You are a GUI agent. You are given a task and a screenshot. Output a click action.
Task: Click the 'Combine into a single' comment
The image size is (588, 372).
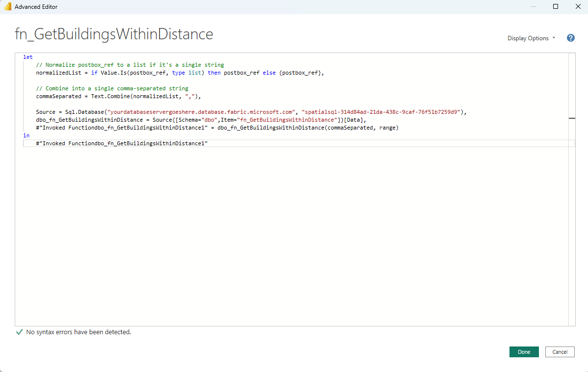(112, 88)
